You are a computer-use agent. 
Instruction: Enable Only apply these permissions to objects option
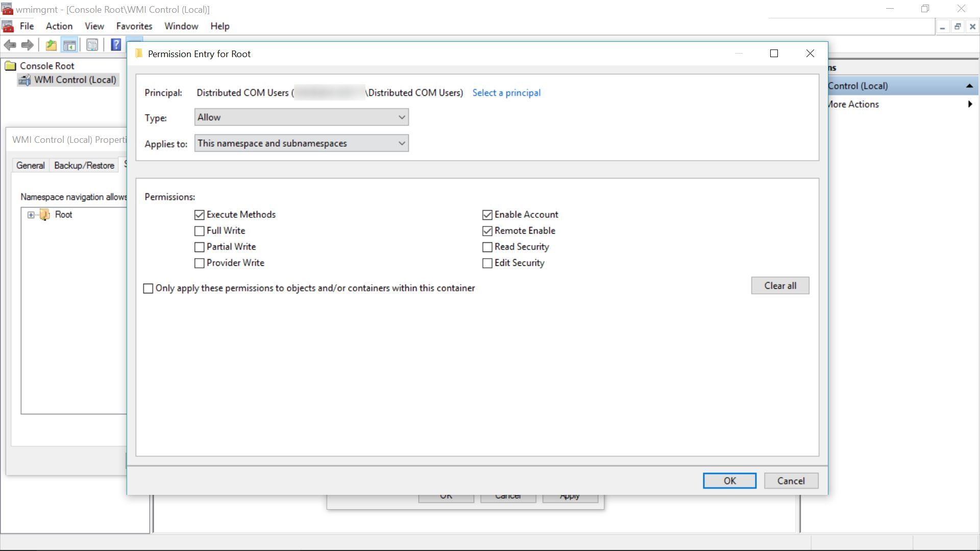coord(148,288)
